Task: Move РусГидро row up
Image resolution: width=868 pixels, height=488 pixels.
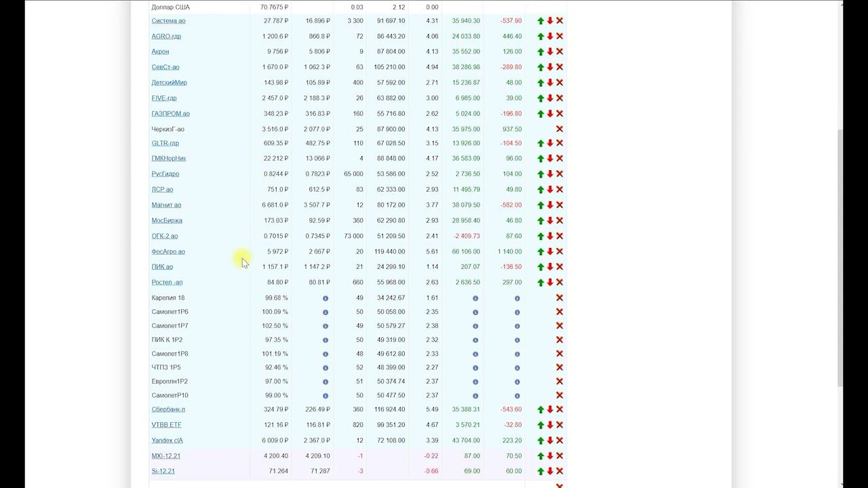Action: (540, 174)
